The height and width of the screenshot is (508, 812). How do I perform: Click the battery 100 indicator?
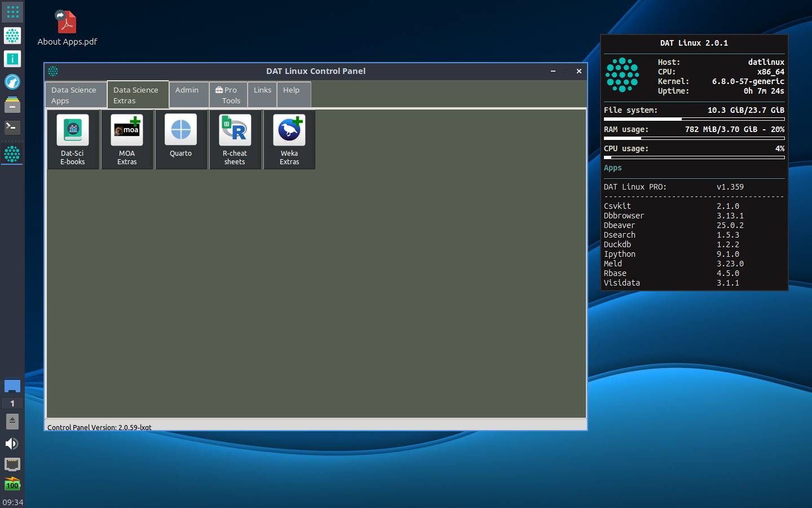pos(12,484)
